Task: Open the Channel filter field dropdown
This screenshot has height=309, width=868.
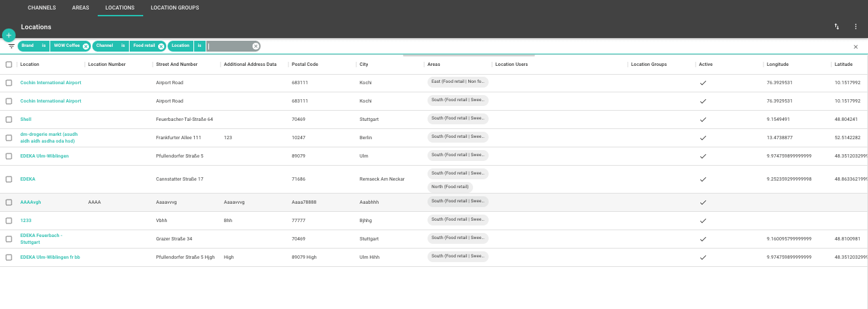Action: pos(104,46)
